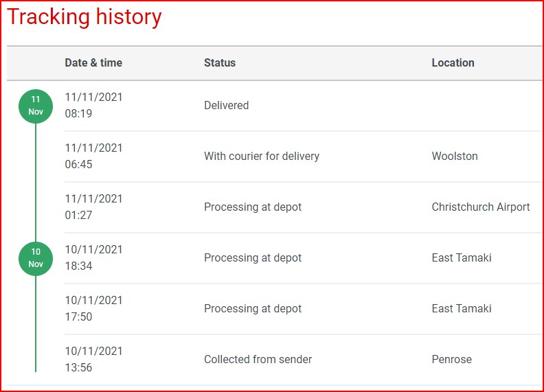
Task: Click the 10/11/2021 13:56 timestamp
Action: (93, 360)
